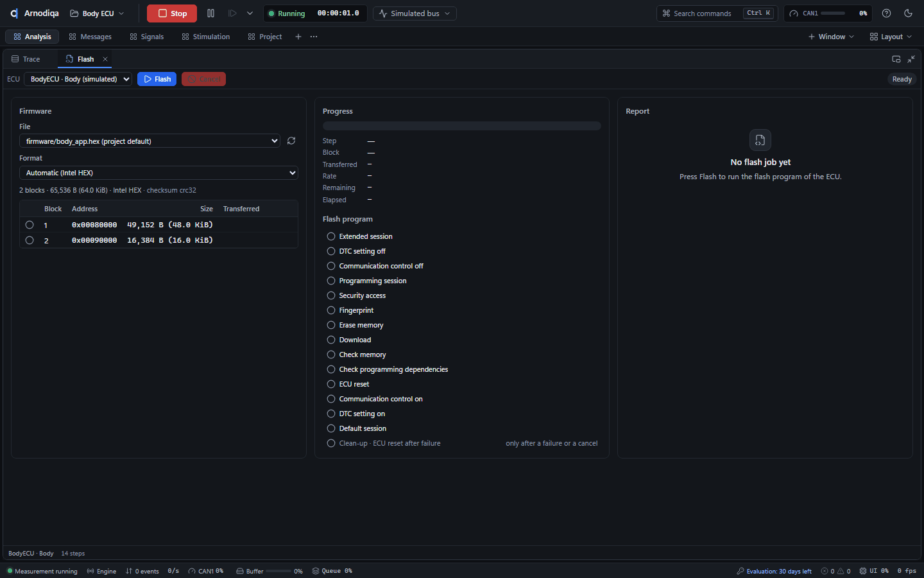
Task: Reload the firmware file with refresh icon
Action: point(291,141)
